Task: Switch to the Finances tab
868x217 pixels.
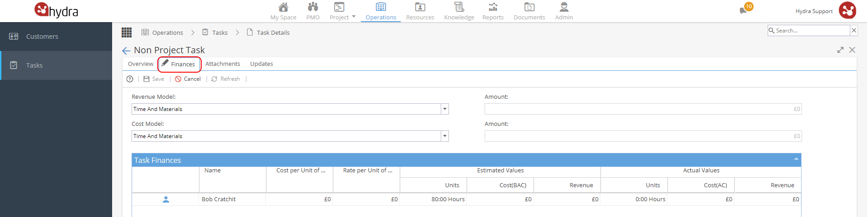Action: pos(179,64)
